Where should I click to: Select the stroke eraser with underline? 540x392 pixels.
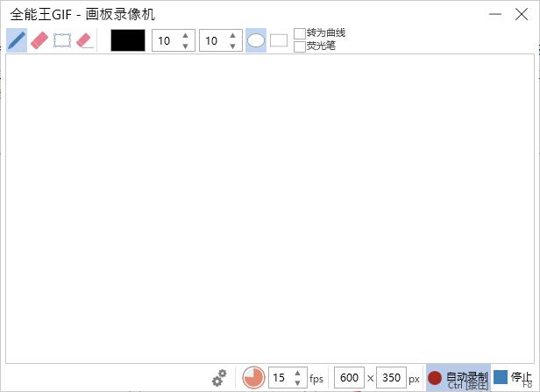pyautogui.click(x=85, y=40)
